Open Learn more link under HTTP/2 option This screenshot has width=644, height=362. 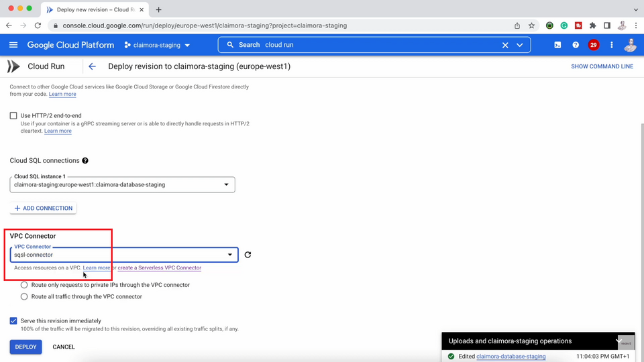click(x=58, y=131)
